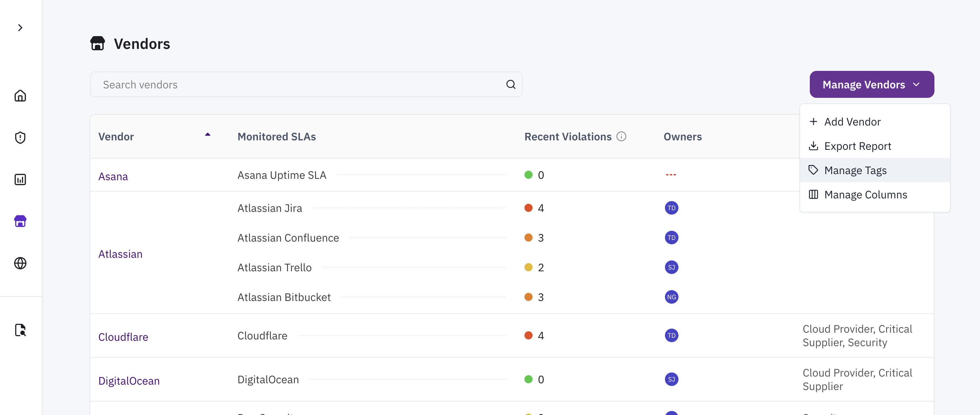This screenshot has height=415, width=980.
Task: Open the document search icon in sidebar
Action: [x=20, y=330]
